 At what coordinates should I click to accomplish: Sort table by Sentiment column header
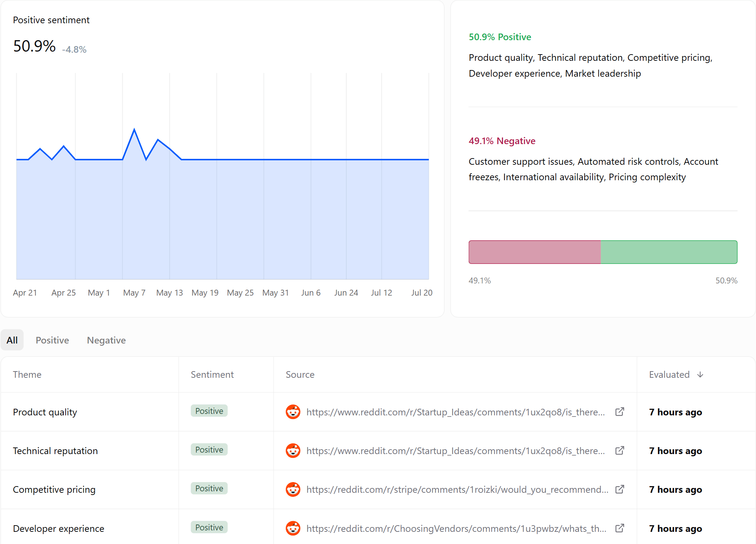tap(212, 374)
